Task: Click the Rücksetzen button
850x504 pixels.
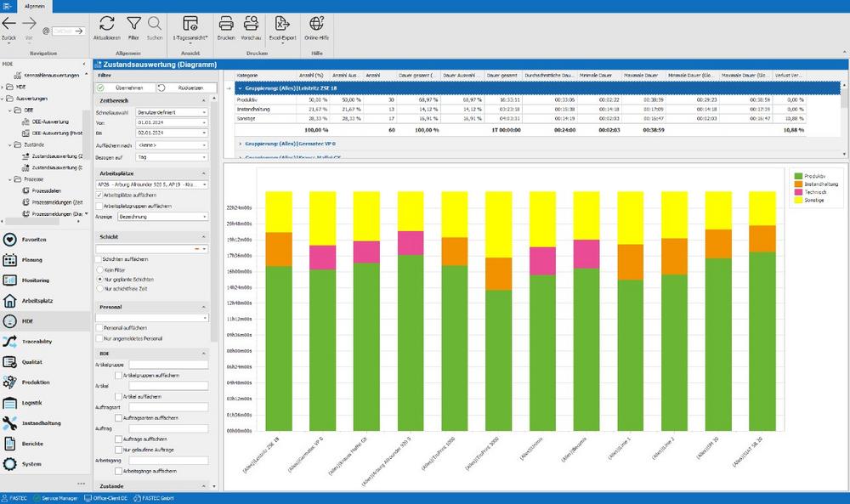Action: pyautogui.click(x=186, y=88)
